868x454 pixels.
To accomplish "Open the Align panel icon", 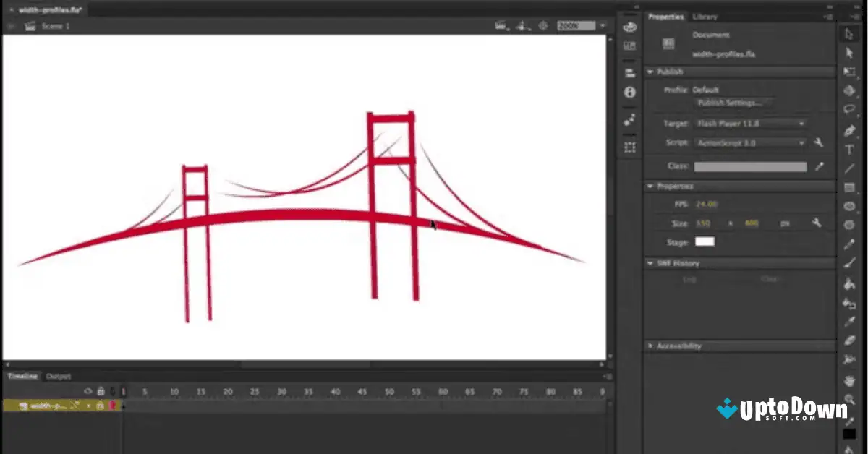I will (630, 72).
